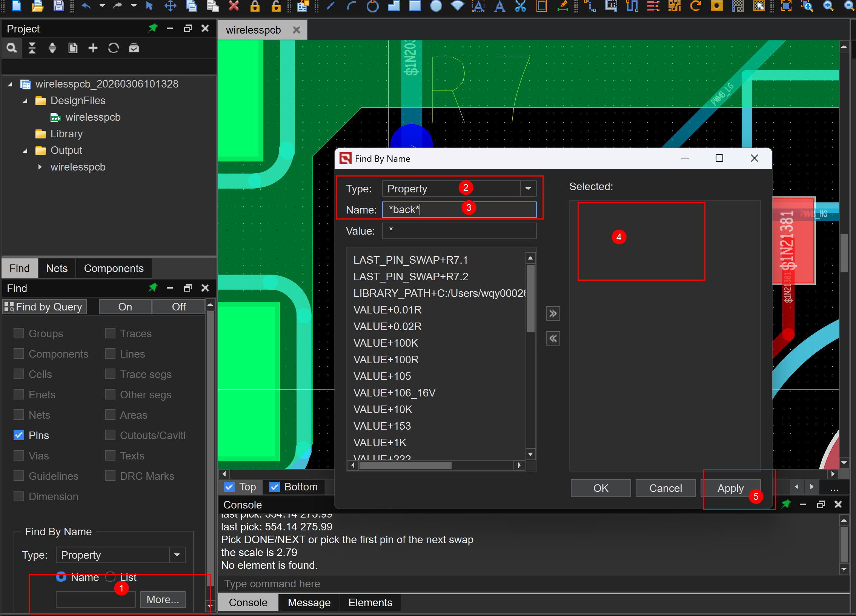Click the scissors cut tool
Screen dimensions: 856x616
521,6
